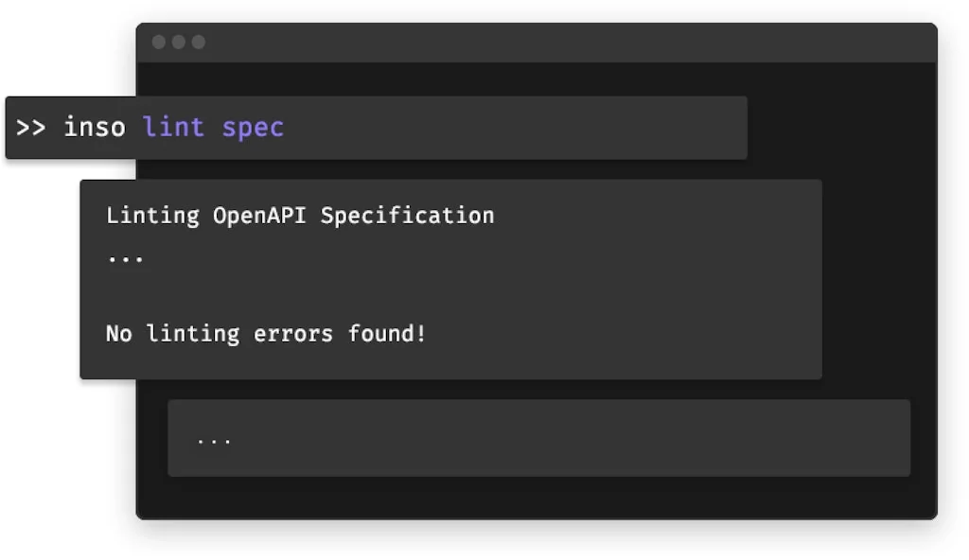Click the word "Specification" in the output
The height and width of the screenshot is (560, 969).
tap(407, 216)
